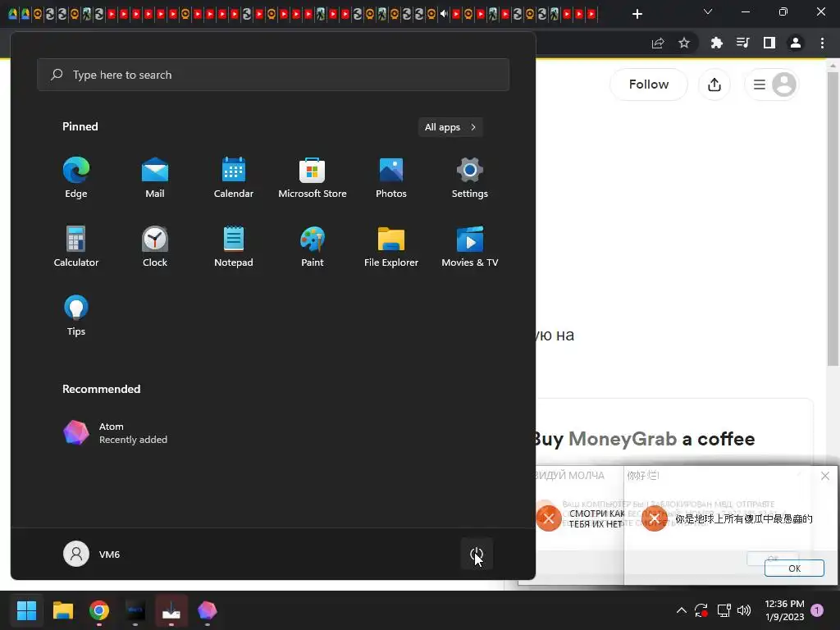Open Chrome tab search dropdown
This screenshot has height=630, width=840.
tap(708, 11)
